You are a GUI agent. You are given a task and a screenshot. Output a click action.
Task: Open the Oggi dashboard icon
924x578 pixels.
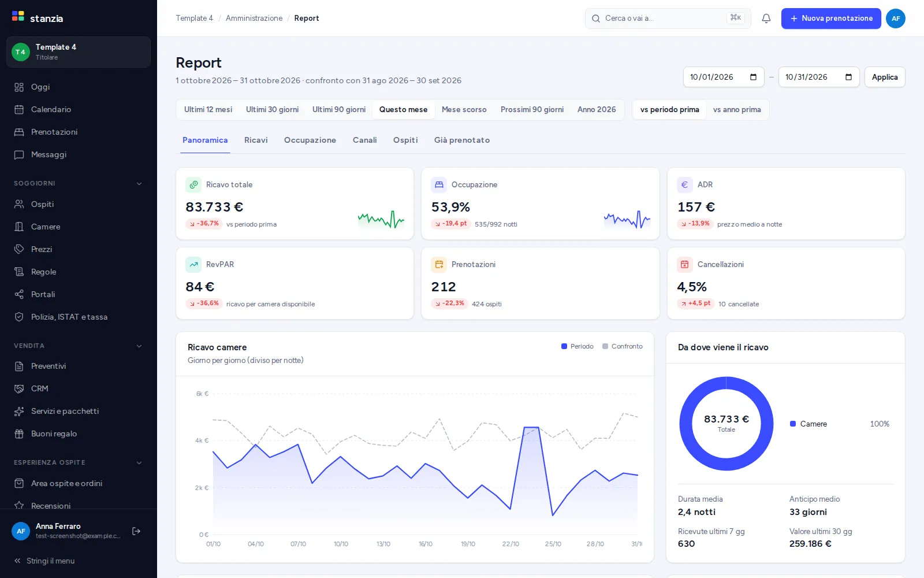click(x=19, y=87)
